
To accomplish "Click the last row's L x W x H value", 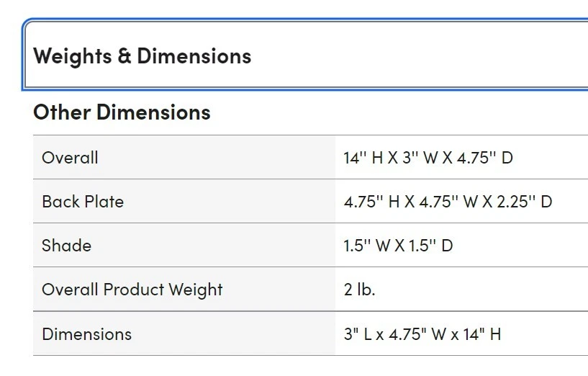I will [422, 334].
